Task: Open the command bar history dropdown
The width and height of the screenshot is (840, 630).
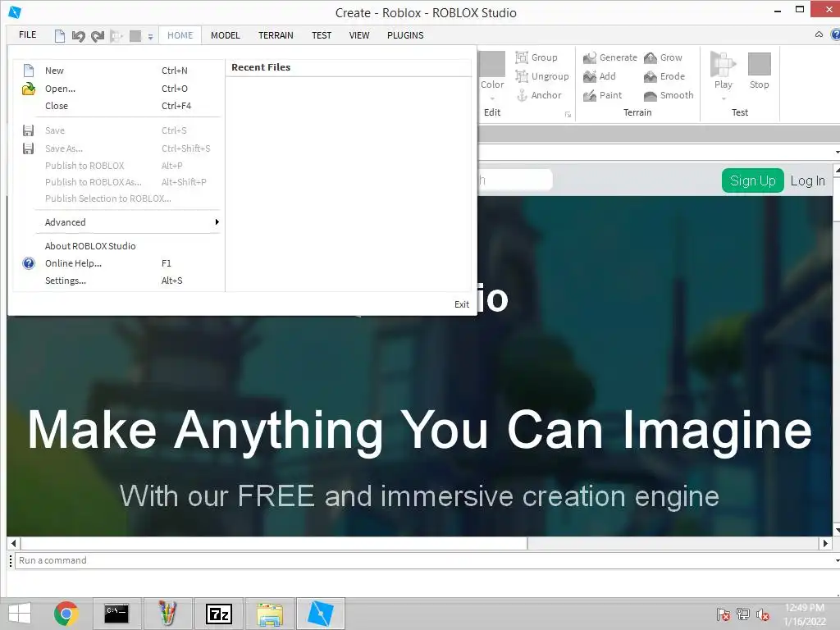Action: [x=836, y=561]
